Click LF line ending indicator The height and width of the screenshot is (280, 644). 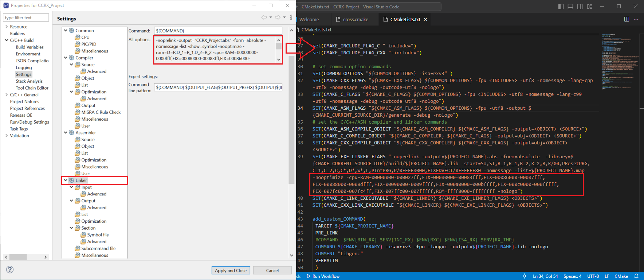[x=607, y=276]
